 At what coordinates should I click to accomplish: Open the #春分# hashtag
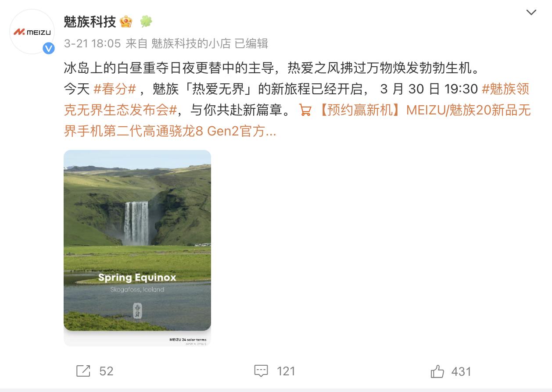[116, 89]
